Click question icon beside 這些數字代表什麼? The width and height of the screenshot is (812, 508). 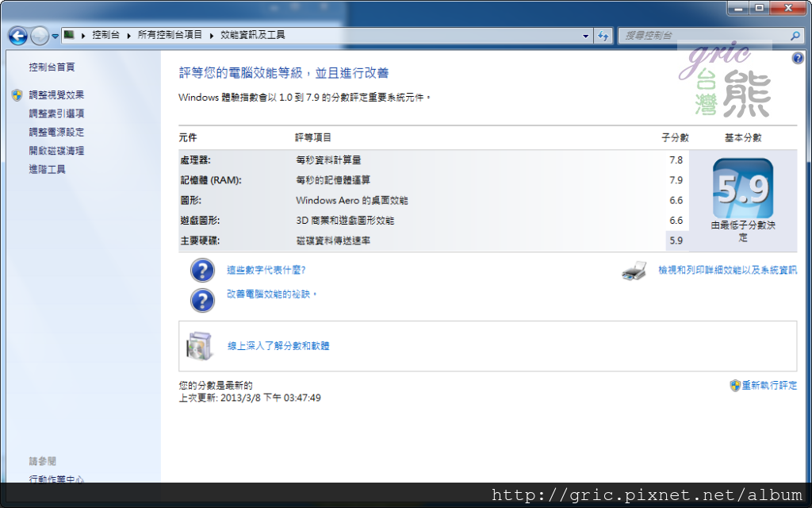202,271
